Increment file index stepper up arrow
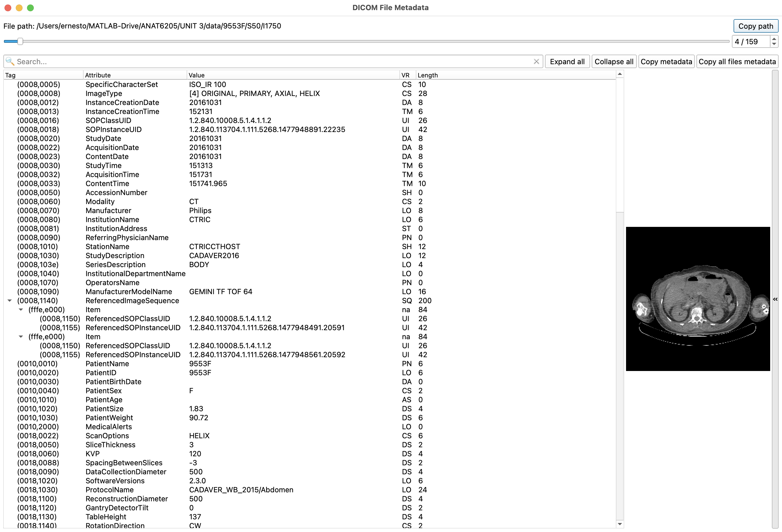Viewport: 782px width, 532px height. coord(774,39)
